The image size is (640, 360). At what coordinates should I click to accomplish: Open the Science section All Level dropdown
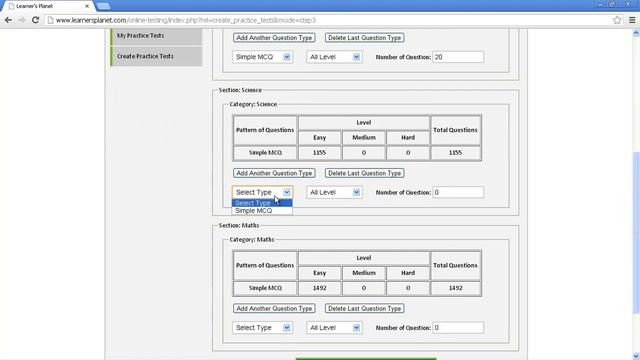[334, 192]
